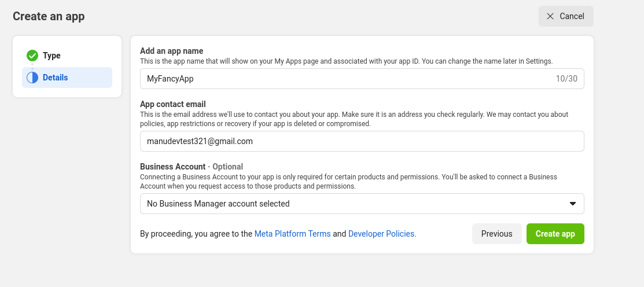Screen dimensions: 644x287
Task: Go to the Type step in sidebar
Action: pos(51,56)
